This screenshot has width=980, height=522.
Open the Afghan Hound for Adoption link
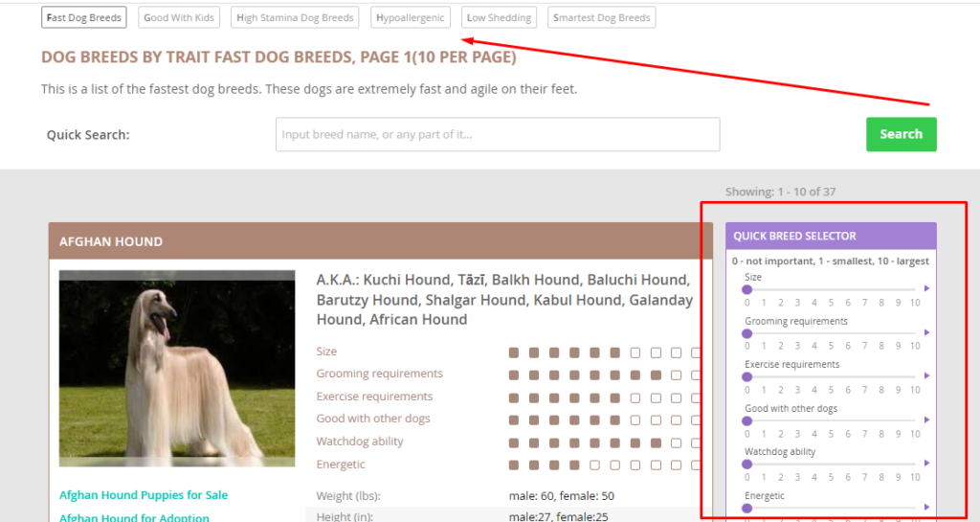[134, 517]
